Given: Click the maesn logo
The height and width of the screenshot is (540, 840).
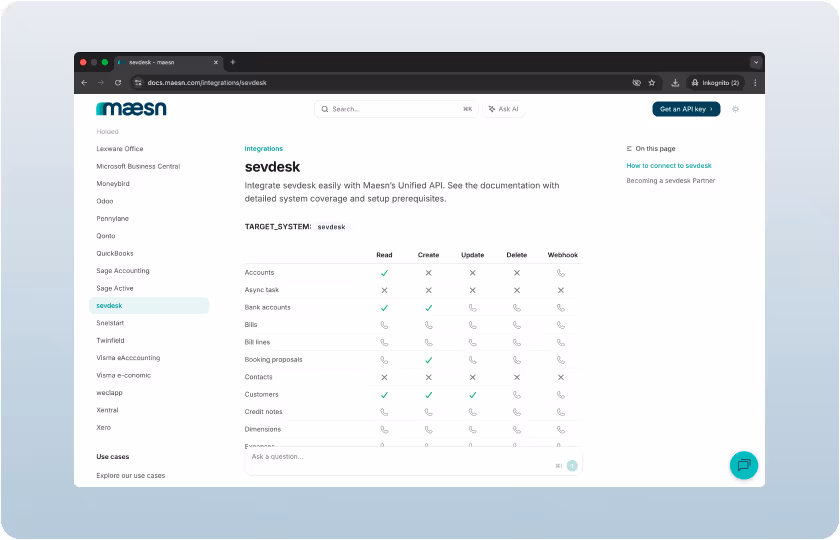Looking at the screenshot, I should click(x=131, y=109).
